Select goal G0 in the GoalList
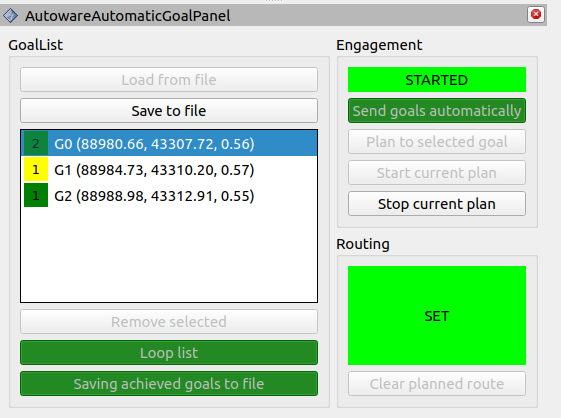Screen dimensions: 561x418 [x=169, y=144]
